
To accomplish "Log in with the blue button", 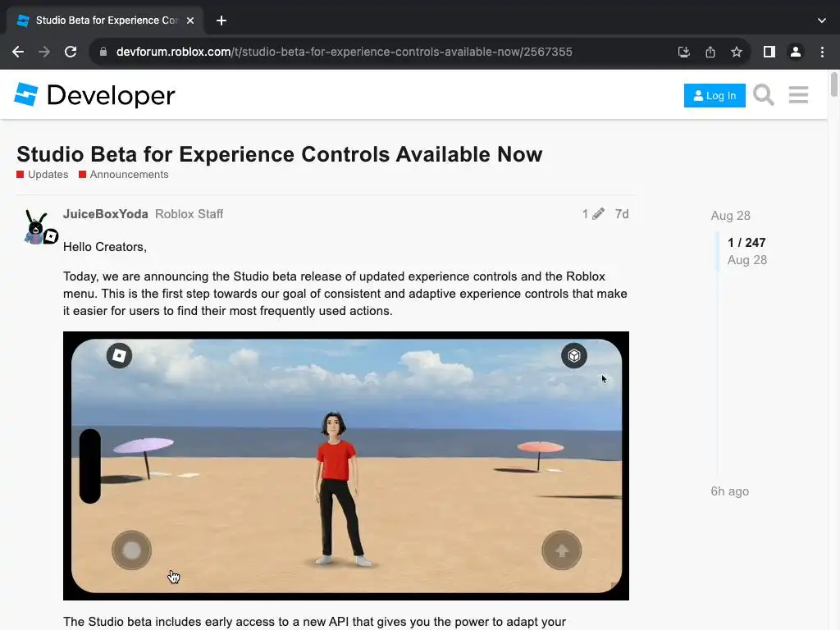I will point(714,95).
